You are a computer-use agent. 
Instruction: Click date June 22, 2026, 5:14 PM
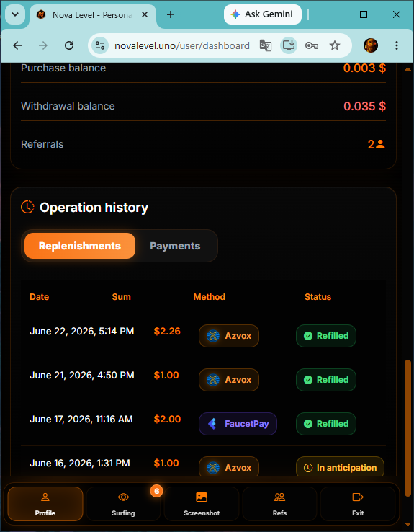click(x=81, y=331)
